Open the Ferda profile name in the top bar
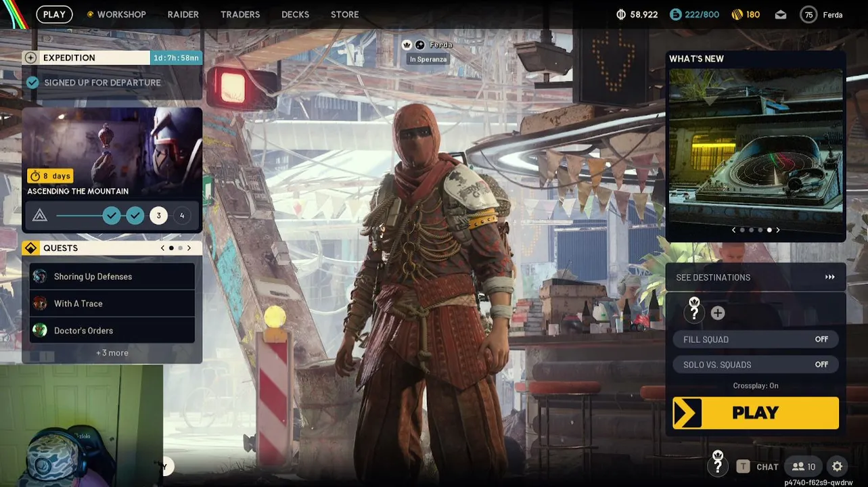This screenshot has width=868, height=487. [x=833, y=15]
